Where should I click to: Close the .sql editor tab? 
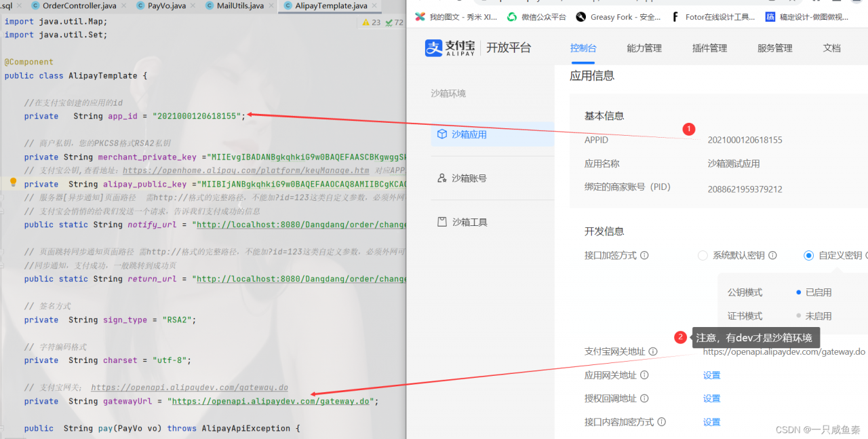pyautogui.click(x=20, y=6)
